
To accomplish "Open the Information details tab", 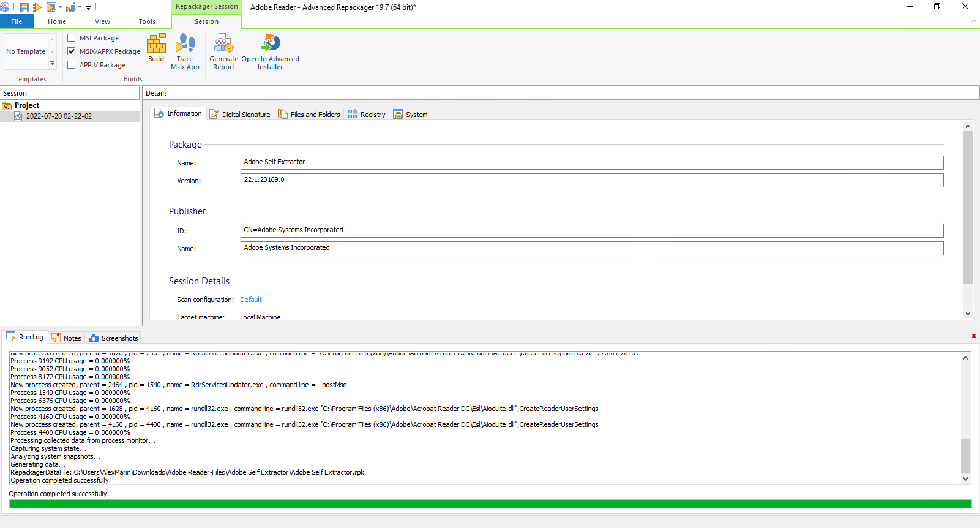I will [178, 113].
